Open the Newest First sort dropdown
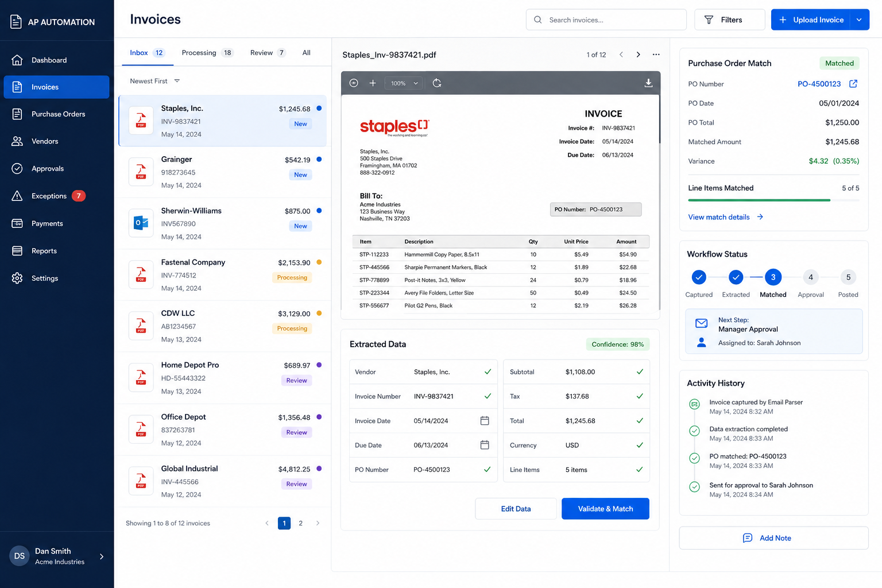The height and width of the screenshot is (588, 882). 155,81
